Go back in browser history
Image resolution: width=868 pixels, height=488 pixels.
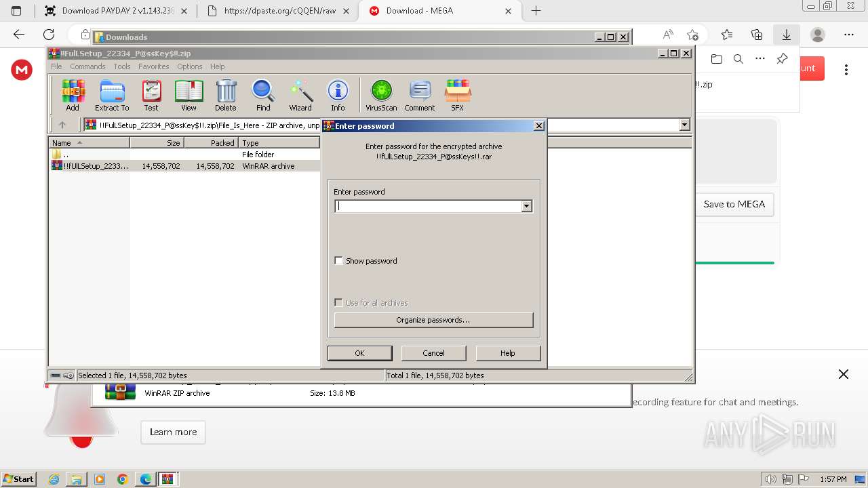pos(19,35)
